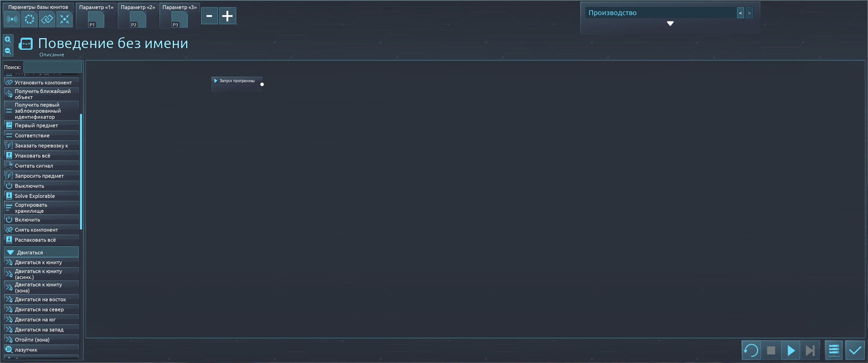Click the instruction list scrollbar
The height and width of the screenshot is (363, 868).
pyautogui.click(x=81, y=172)
